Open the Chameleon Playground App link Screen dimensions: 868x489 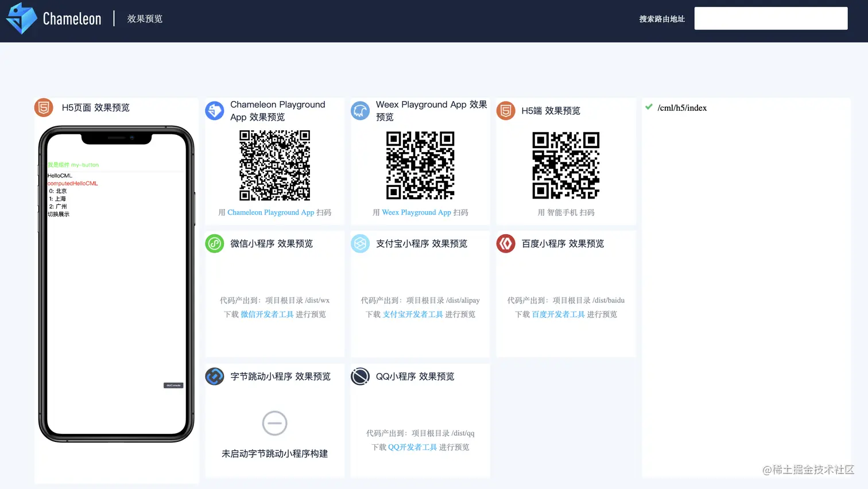click(271, 212)
